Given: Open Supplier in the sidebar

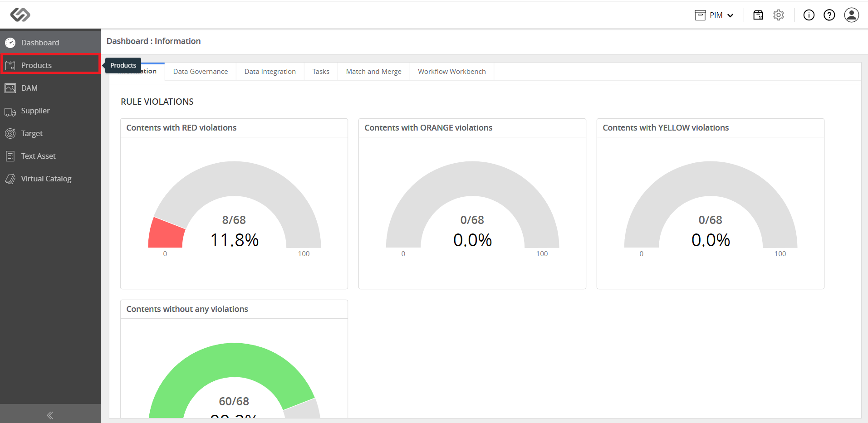Looking at the screenshot, I should [x=50, y=111].
